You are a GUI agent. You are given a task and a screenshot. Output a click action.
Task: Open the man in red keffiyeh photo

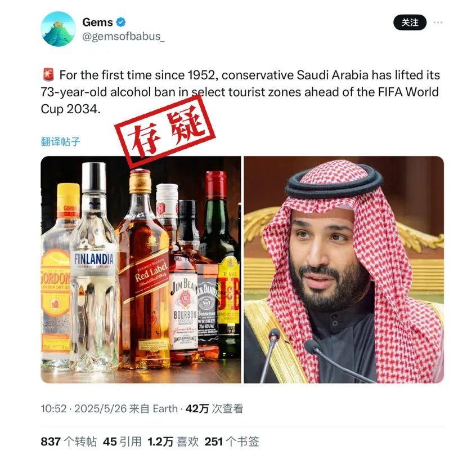point(344,270)
